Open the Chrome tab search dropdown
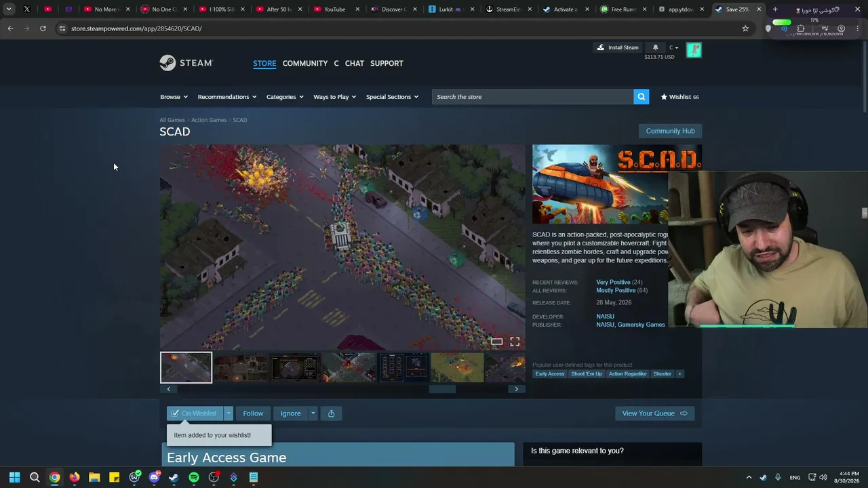 (x=9, y=9)
